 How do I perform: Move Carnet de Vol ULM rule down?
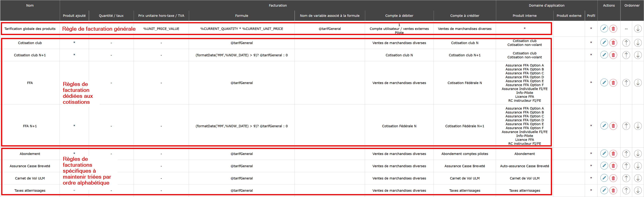pos(638,178)
